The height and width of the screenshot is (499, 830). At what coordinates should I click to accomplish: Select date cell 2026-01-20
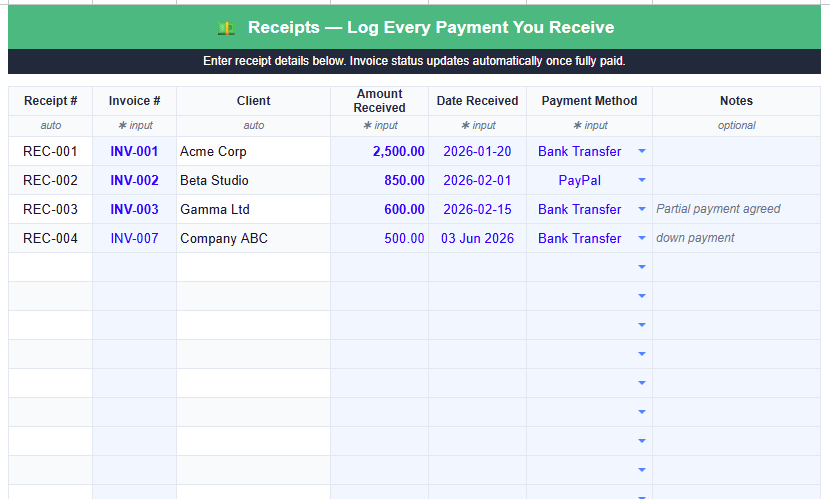[x=477, y=151]
